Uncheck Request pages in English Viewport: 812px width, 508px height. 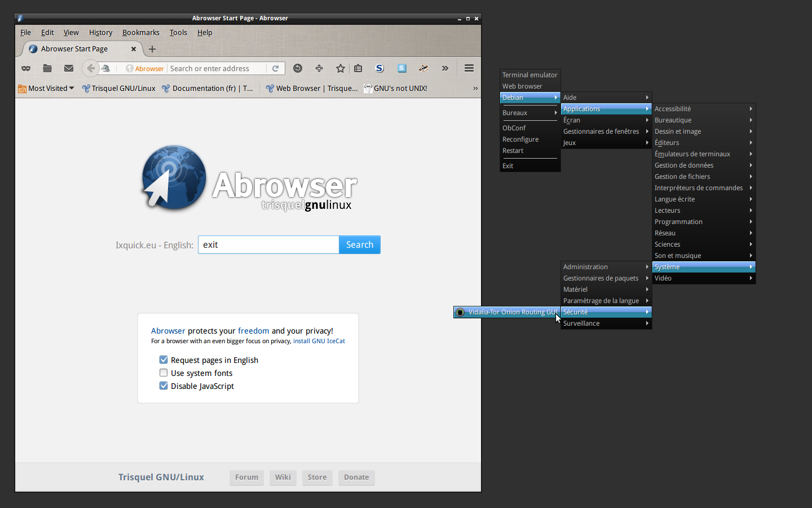point(164,360)
